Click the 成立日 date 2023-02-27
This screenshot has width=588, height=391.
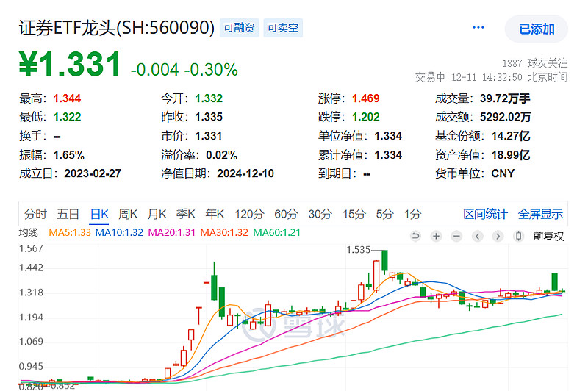93,173
